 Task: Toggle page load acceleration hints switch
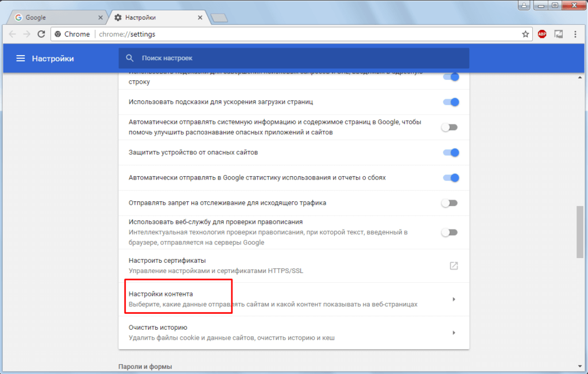451,102
